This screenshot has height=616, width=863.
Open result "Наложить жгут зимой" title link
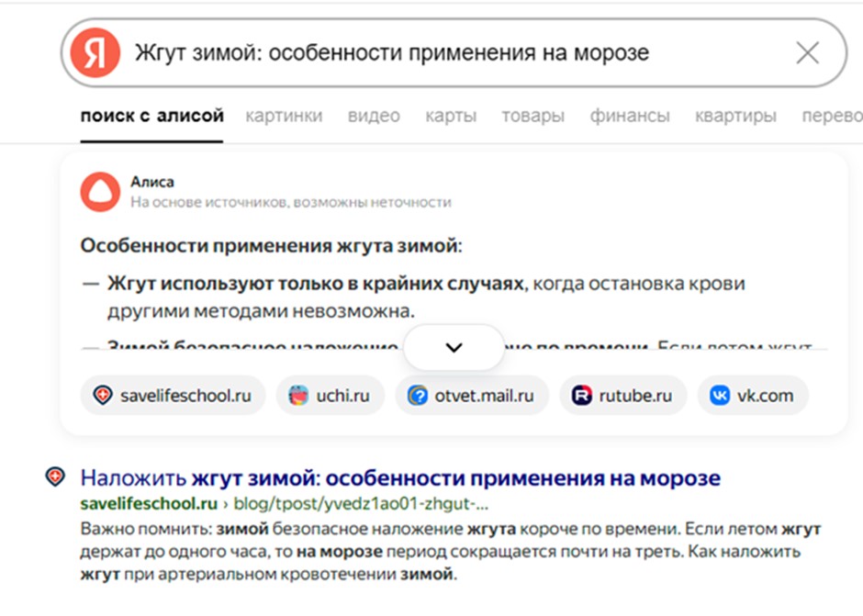click(400, 478)
